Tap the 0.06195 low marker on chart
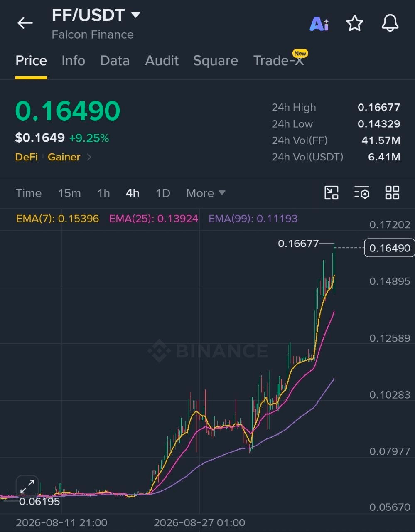The width and height of the screenshot is (415, 532). (39, 501)
